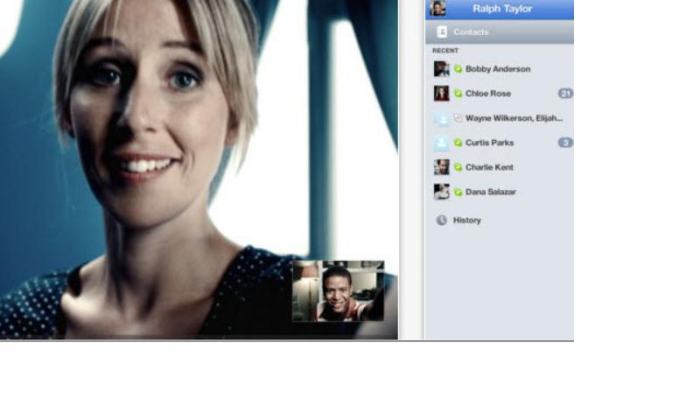Click the Wayne Wilkerson group avatar icon
Screen dimensions: 700x394
442,118
